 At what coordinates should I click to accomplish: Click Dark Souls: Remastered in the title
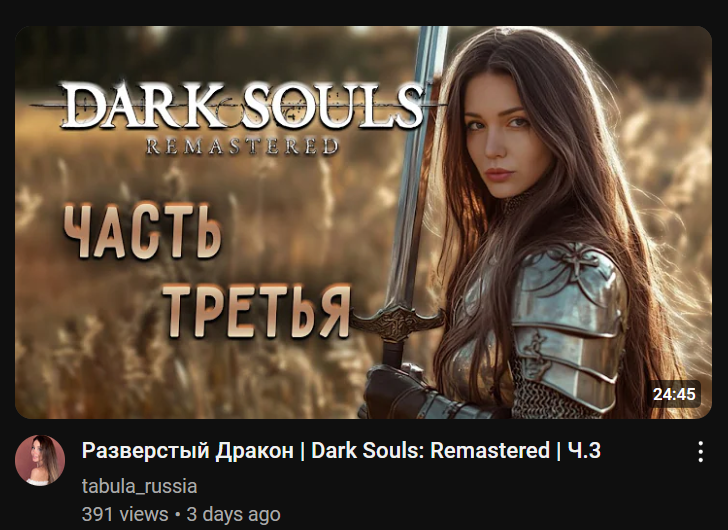[x=430, y=451]
